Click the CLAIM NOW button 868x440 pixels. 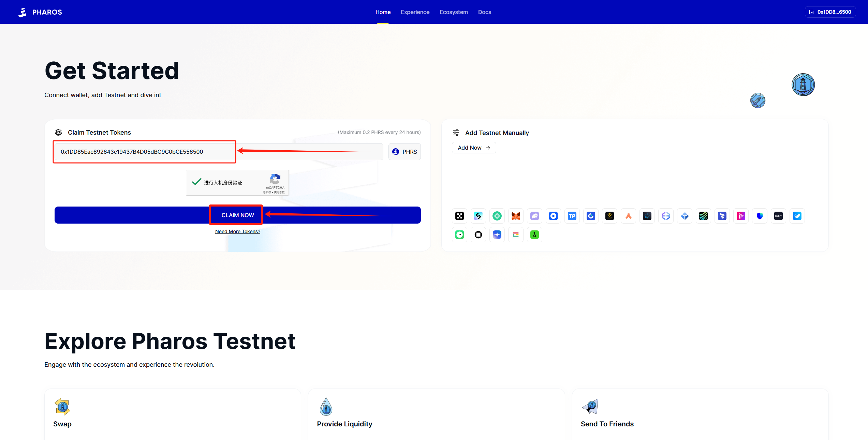238,215
